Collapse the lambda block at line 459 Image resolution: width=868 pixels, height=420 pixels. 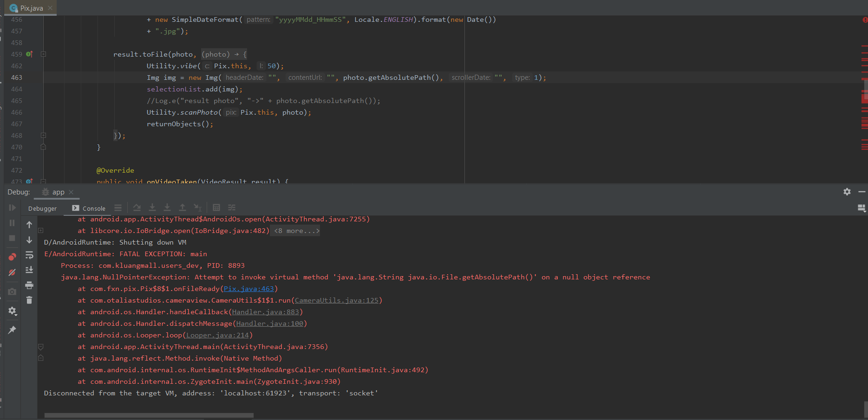43,54
